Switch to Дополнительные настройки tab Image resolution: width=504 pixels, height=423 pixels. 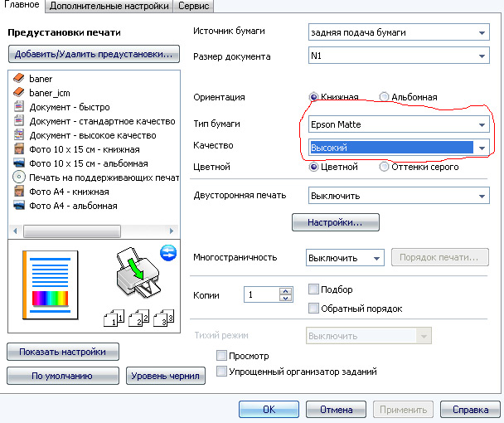(x=109, y=6)
